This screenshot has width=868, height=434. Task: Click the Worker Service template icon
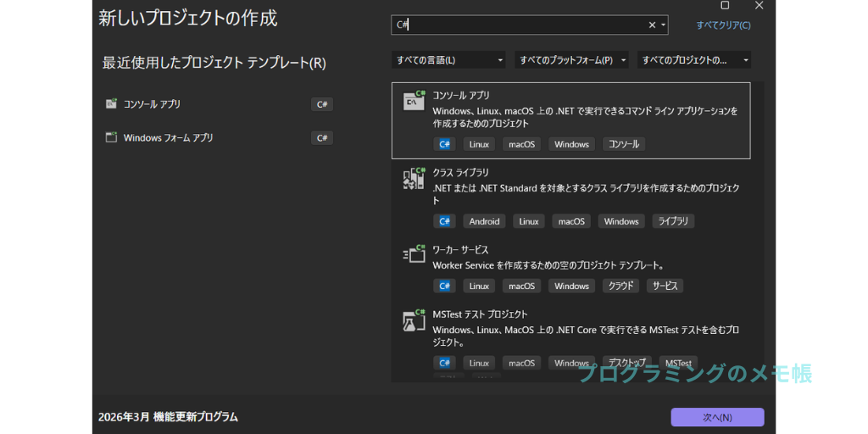click(414, 254)
